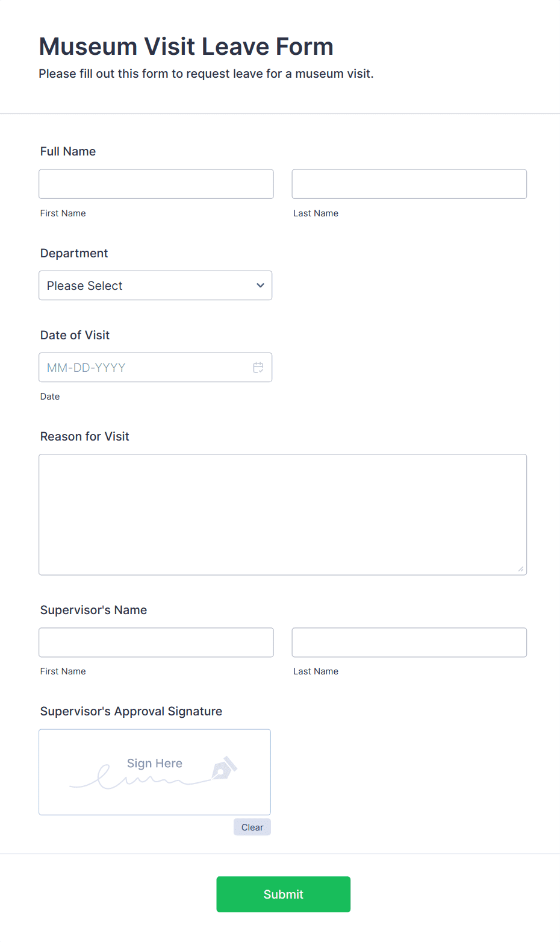Click the pen icon in signature box

tap(224, 768)
